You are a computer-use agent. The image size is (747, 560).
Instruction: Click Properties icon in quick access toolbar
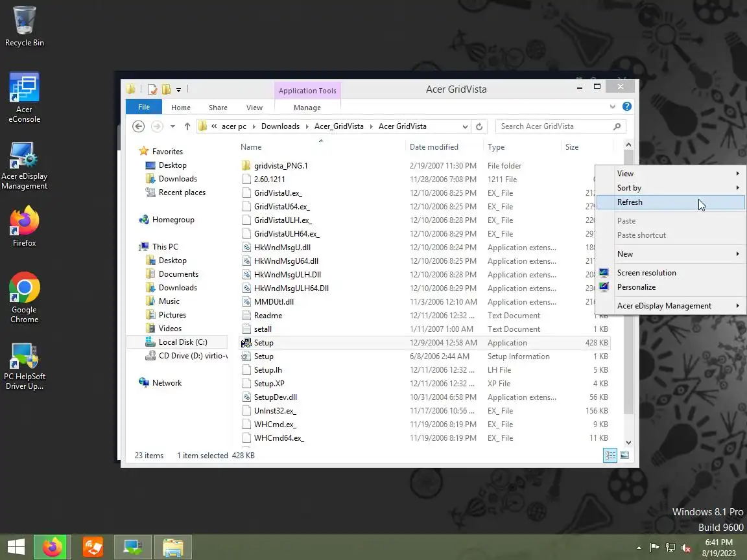pos(152,89)
